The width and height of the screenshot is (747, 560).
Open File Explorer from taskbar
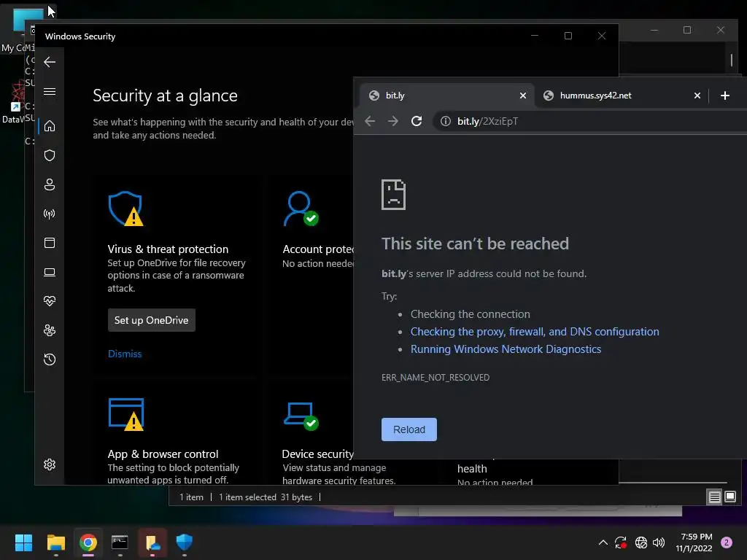[x=55, y=542]
